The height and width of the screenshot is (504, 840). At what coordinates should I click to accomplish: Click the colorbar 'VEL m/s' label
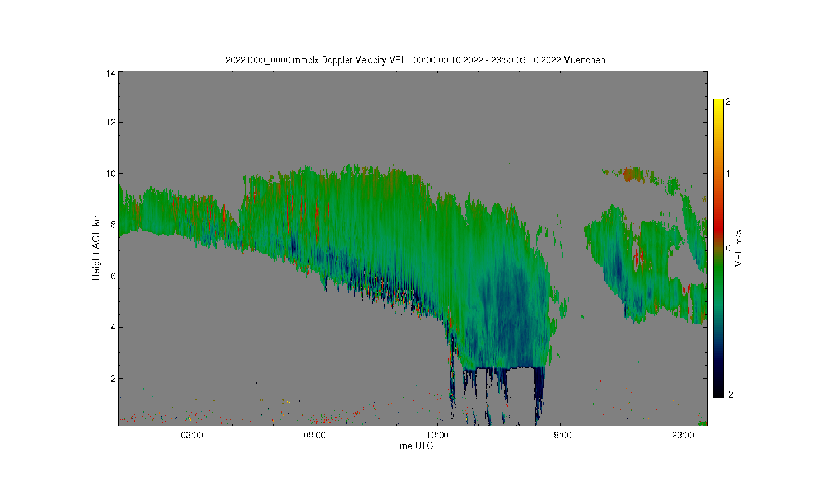(x=739, y=248)
